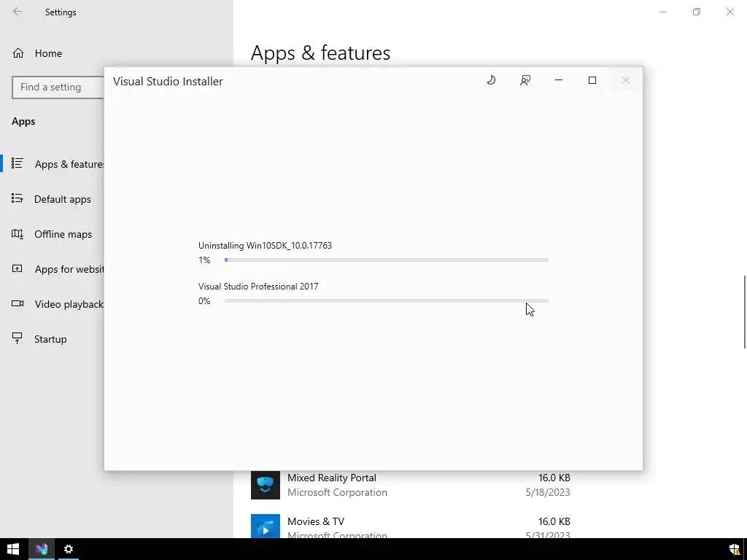
Task: Click the 0% progress value
Action: point(204,301)
